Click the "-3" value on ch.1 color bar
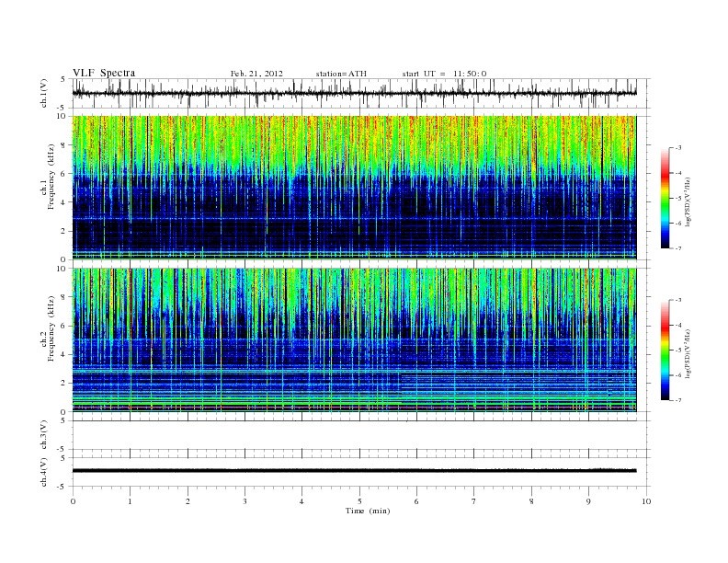Screen dimensions: 728x563 [x=678, y=148]
